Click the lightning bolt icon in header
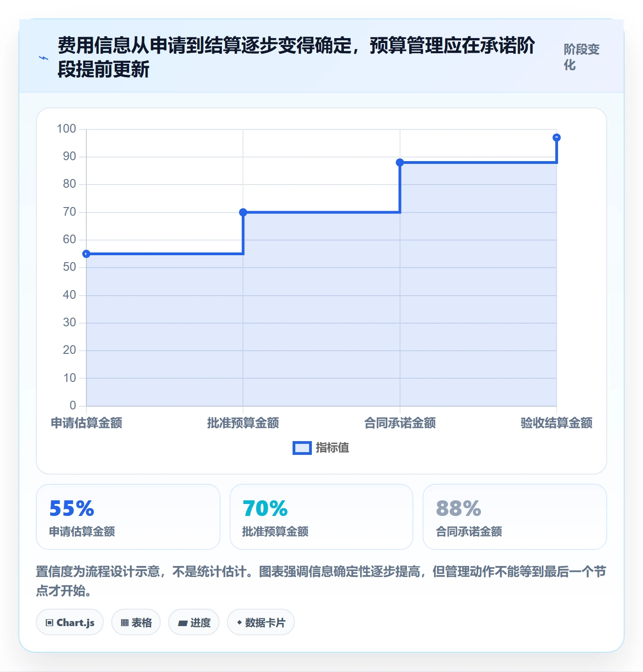This screenshot has height=672, width=643. coord(44,58)
